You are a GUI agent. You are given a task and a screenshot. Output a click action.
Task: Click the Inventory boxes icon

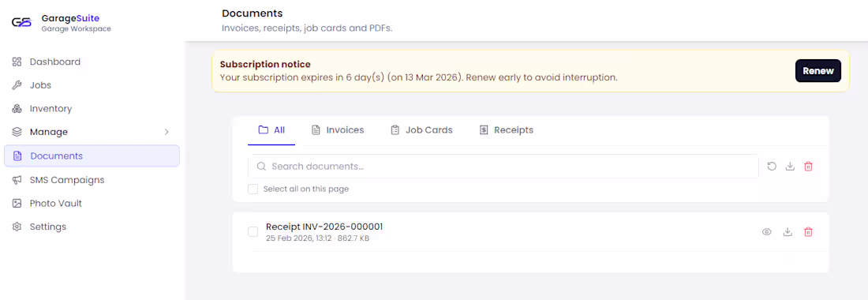click(17, 108)
